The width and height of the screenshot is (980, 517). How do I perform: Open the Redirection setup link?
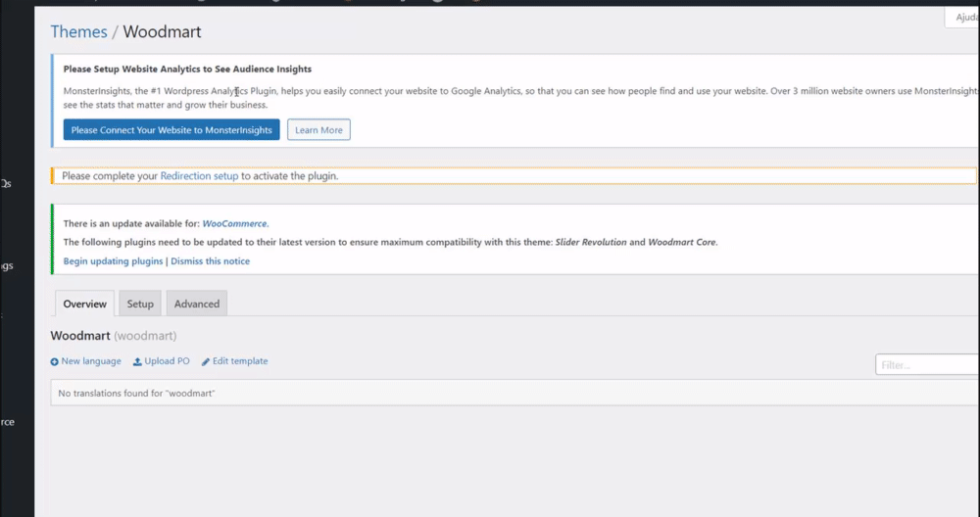[x=199, y=176]
